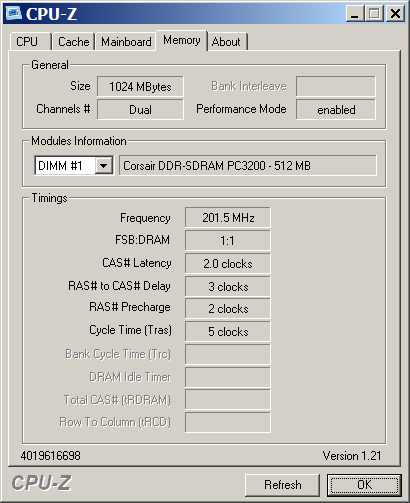This screenshot has width=410, height=503.
Task: Click the CPU-Z title bar app icon
Action: [x=13, y=13]
